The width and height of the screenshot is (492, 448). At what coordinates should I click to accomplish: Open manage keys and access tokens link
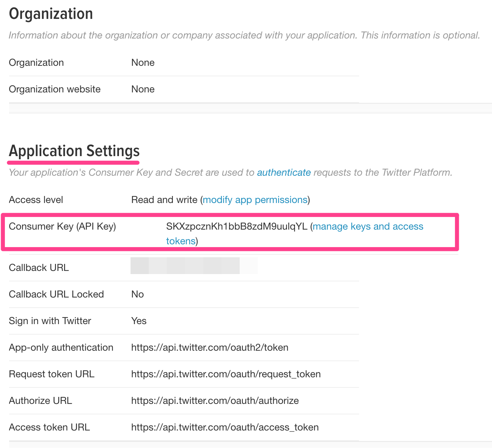(295, 233)
